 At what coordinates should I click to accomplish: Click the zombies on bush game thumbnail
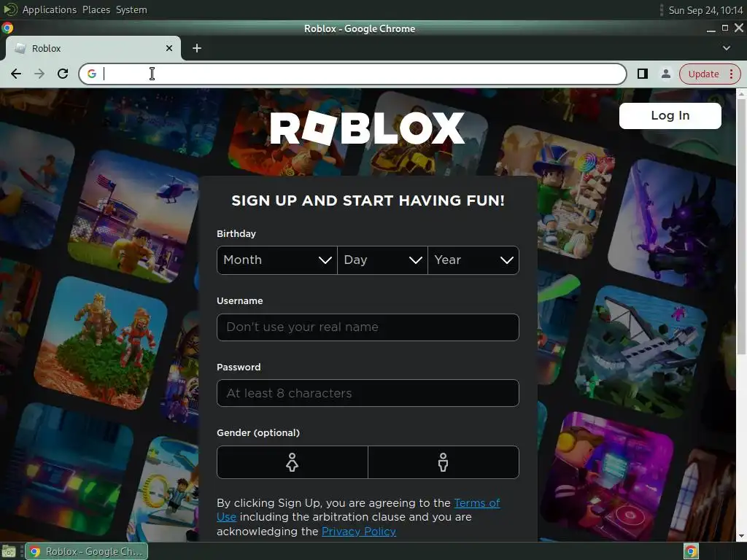click(101, 343)
